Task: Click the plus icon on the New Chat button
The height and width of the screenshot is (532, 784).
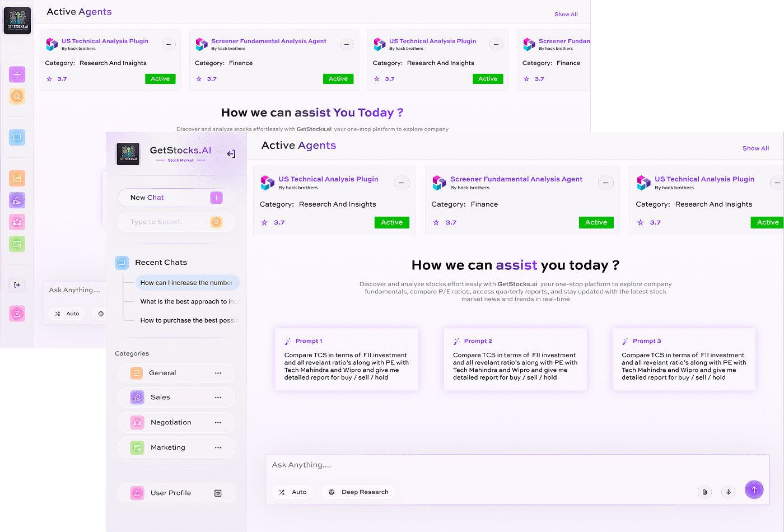Action: coord(216,198)
